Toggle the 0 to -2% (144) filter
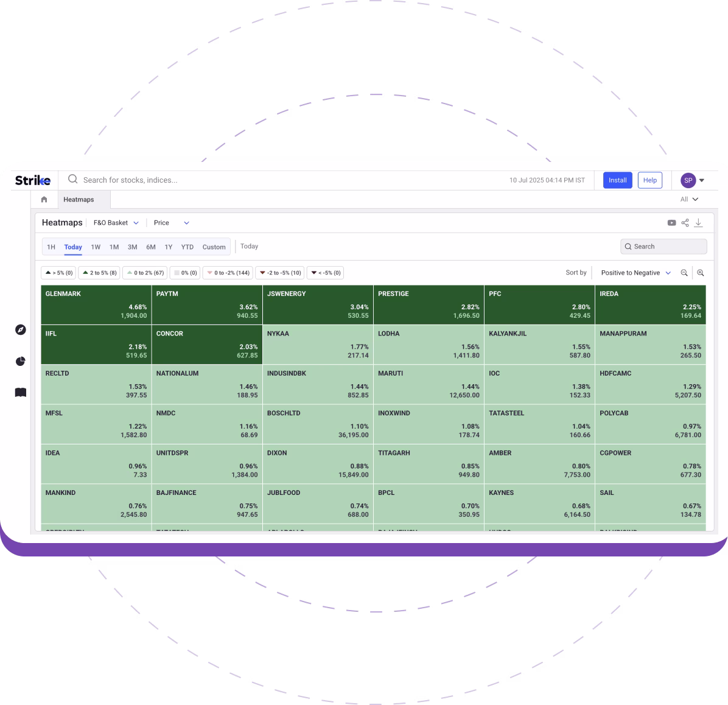 (x=228, y=273)
